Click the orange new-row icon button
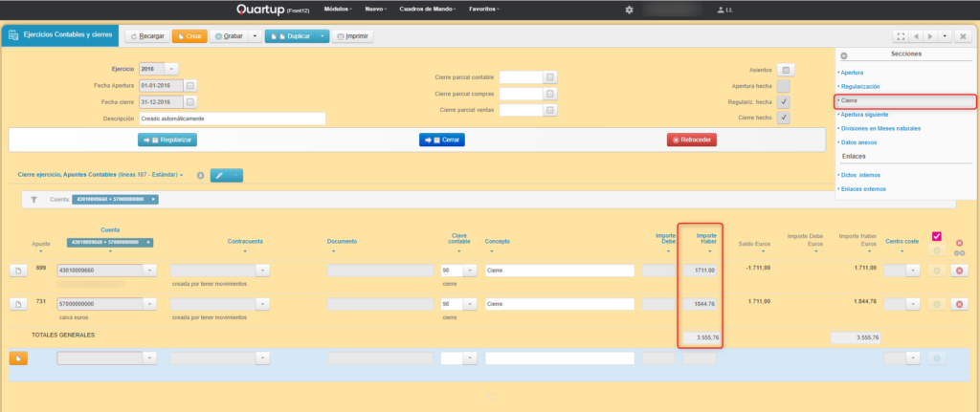The width and height of the screenshot is (980, 412). point(18,358)
